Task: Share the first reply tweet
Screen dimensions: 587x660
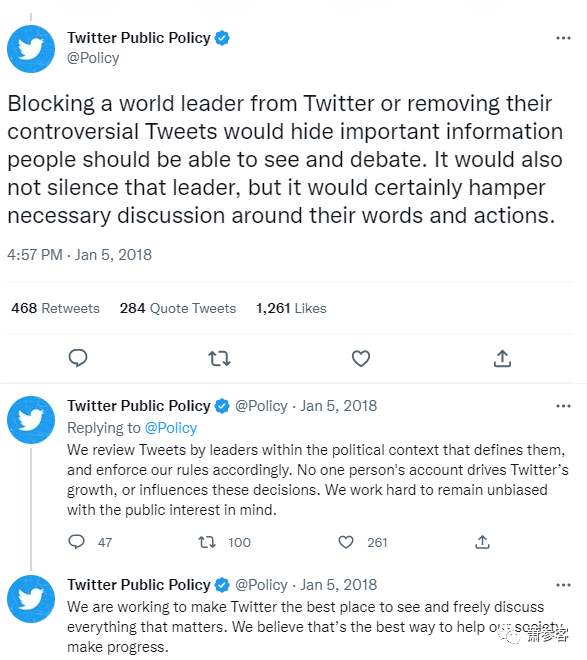Action: tap(482, 542)
